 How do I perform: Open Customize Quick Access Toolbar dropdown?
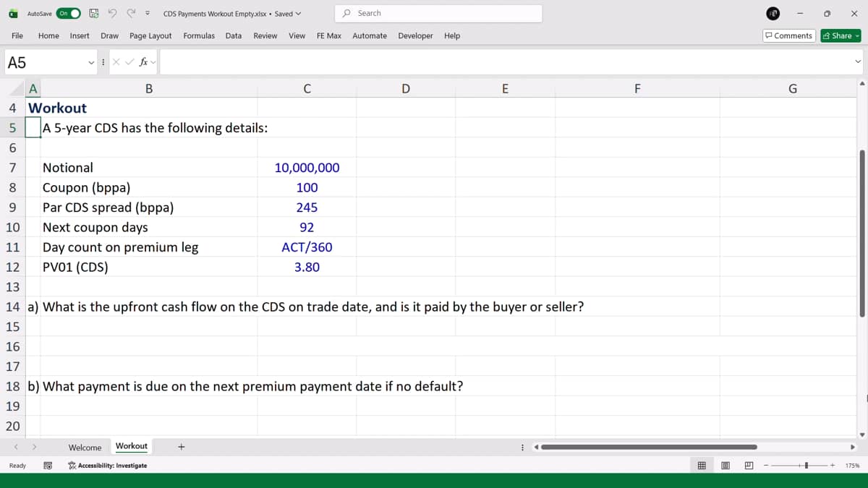click(148, 13)
